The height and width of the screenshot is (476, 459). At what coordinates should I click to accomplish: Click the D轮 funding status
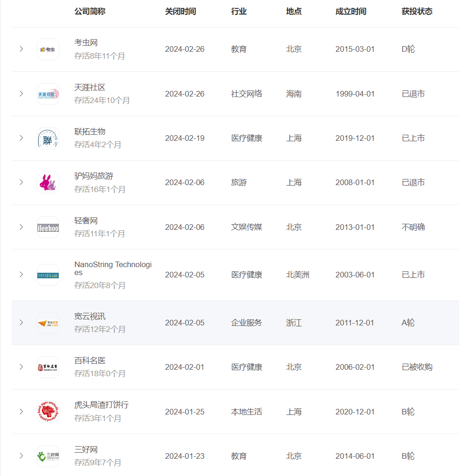[x=408, y=49]
